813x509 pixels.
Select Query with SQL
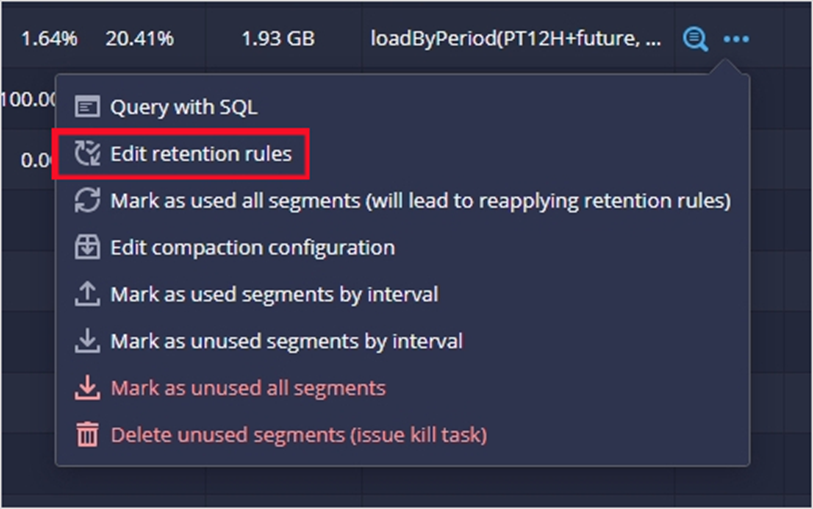tap(184, 107)
